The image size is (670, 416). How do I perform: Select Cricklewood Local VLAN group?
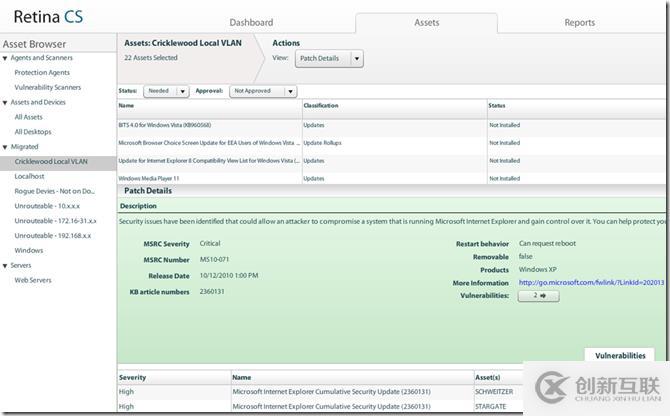pyautogui.click(x=58, y=161)
